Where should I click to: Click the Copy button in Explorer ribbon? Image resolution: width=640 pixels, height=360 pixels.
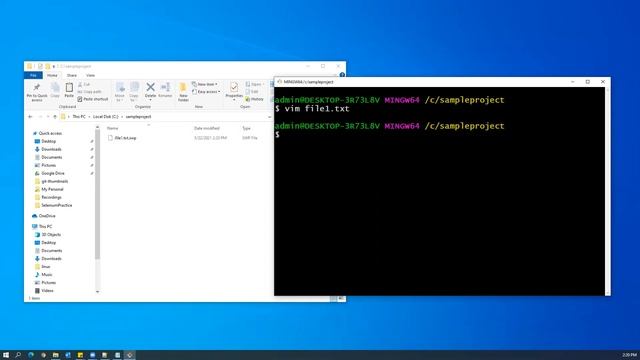[x=55, y=90]
